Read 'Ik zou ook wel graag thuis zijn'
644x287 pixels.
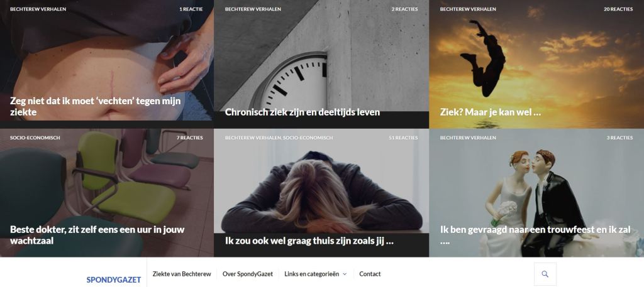tap(309, 241)
